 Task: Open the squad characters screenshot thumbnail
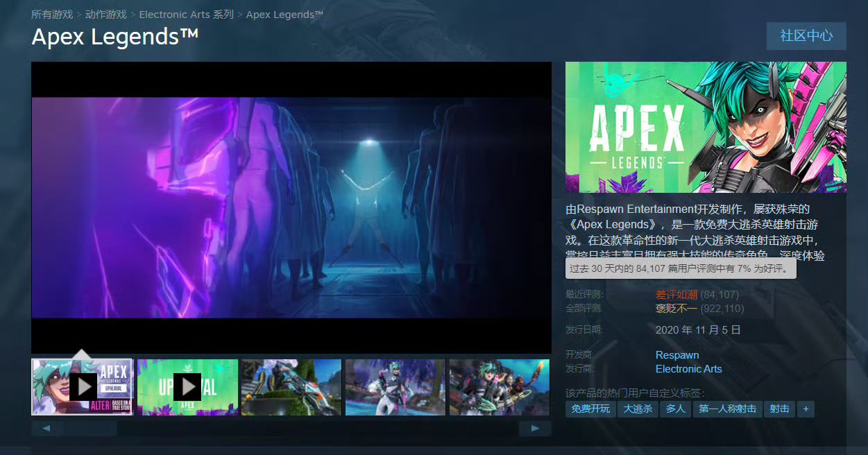pos(500,386)
